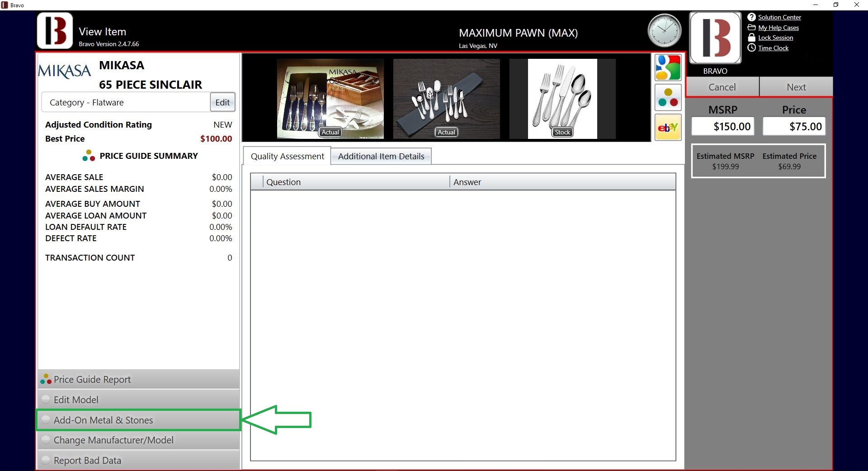Click the Estimated MSRP $199.99 box

point(725,161)
